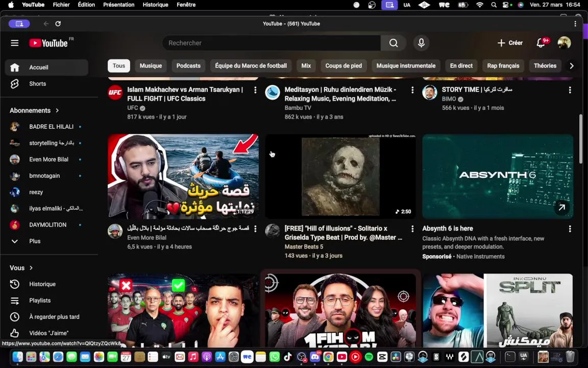Select the En direct chip
This screenshot has width=588, height=368.
461,66
